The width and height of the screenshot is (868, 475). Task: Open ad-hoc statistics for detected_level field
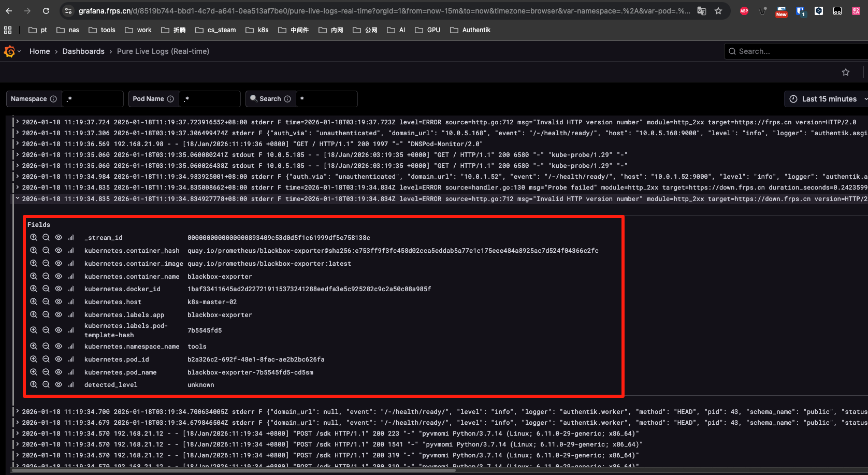(x=70, y=384)
